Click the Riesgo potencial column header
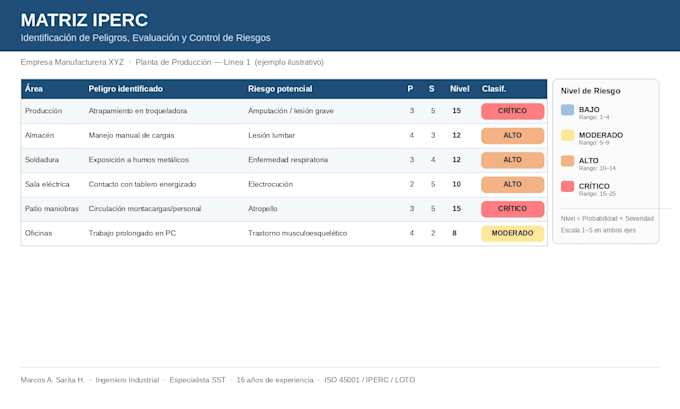Screen dimensions: 680x409 pos(280,89)
